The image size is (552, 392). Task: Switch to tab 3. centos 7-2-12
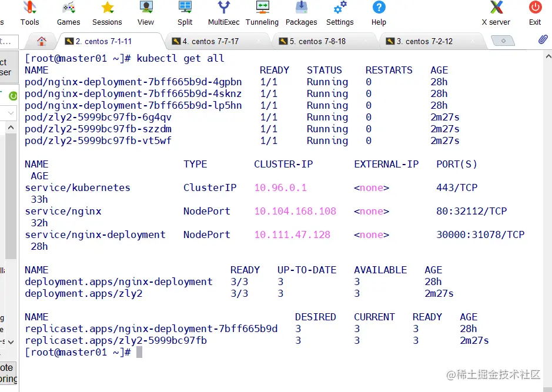[431, 41]
